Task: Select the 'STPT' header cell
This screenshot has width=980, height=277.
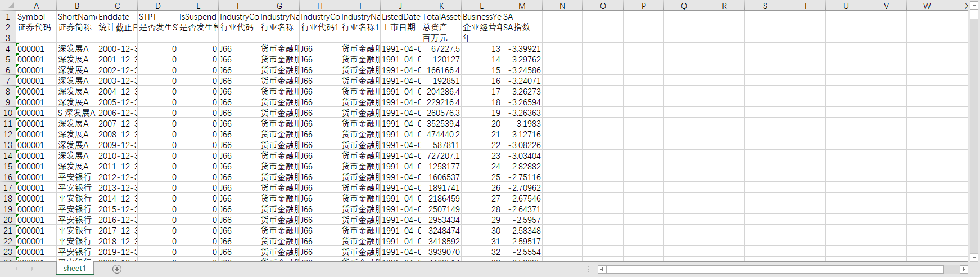Action: tap(157, 17)
